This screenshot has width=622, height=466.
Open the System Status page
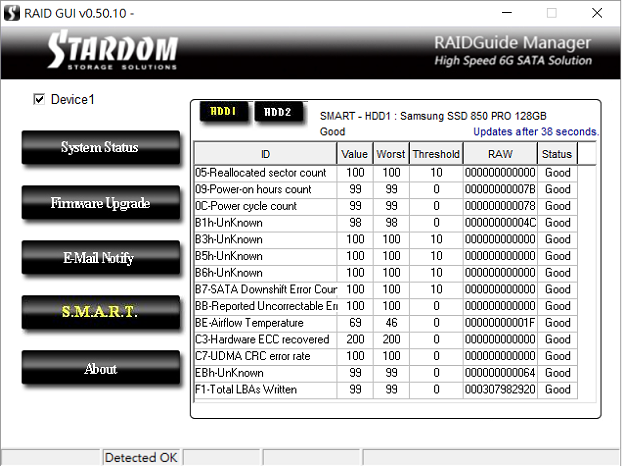[x=100, y=148]
